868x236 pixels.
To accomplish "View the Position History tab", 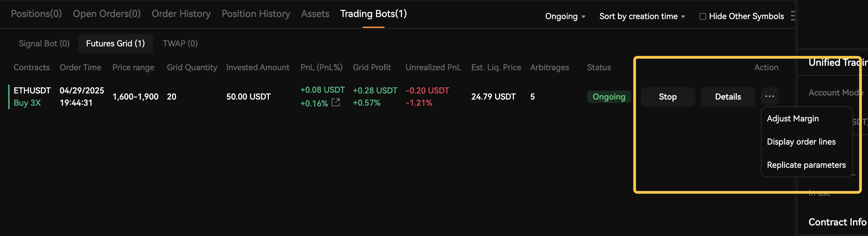I will click(256, 14).
